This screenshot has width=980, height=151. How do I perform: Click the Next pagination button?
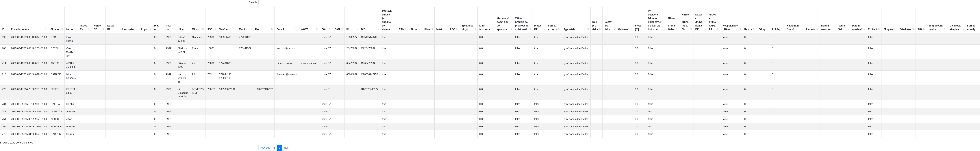click(x=286, y=148)
